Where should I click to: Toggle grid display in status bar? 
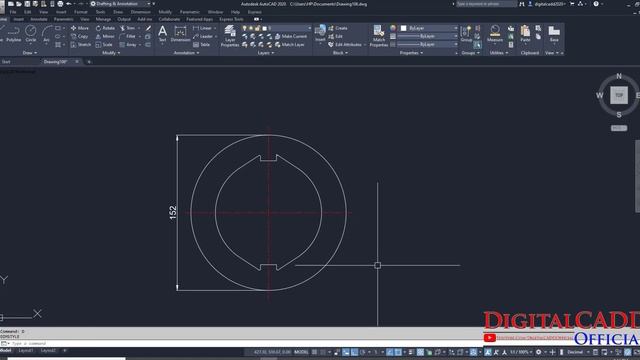click(314, 352)
